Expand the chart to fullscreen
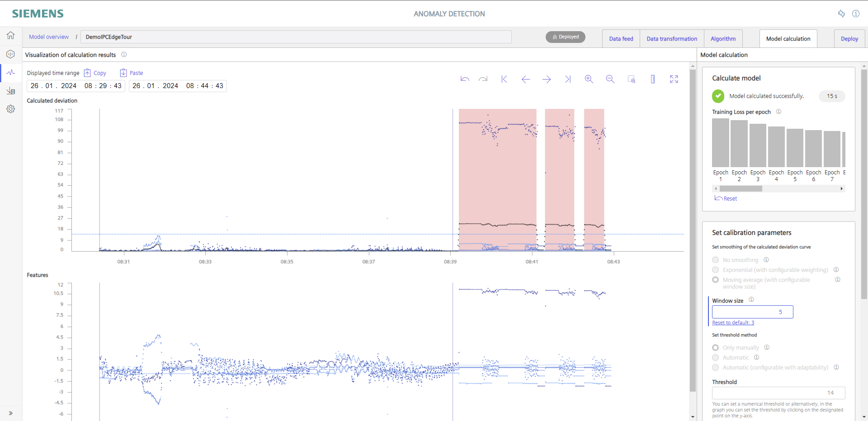 click(x=674, y=79)
